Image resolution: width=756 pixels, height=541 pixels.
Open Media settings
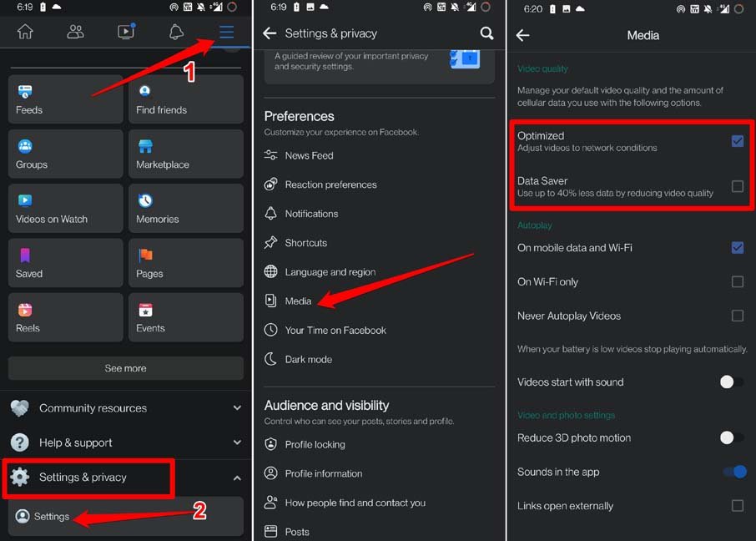coord(379,301)
